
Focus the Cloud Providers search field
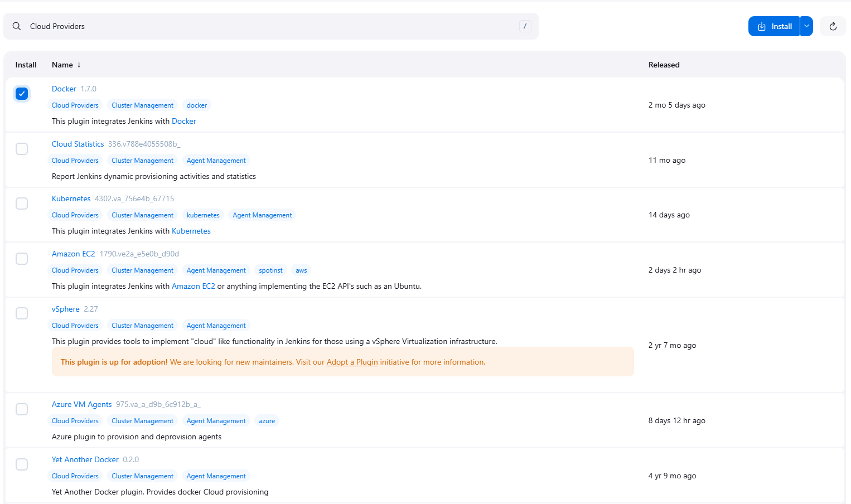(x=268, y=26)
